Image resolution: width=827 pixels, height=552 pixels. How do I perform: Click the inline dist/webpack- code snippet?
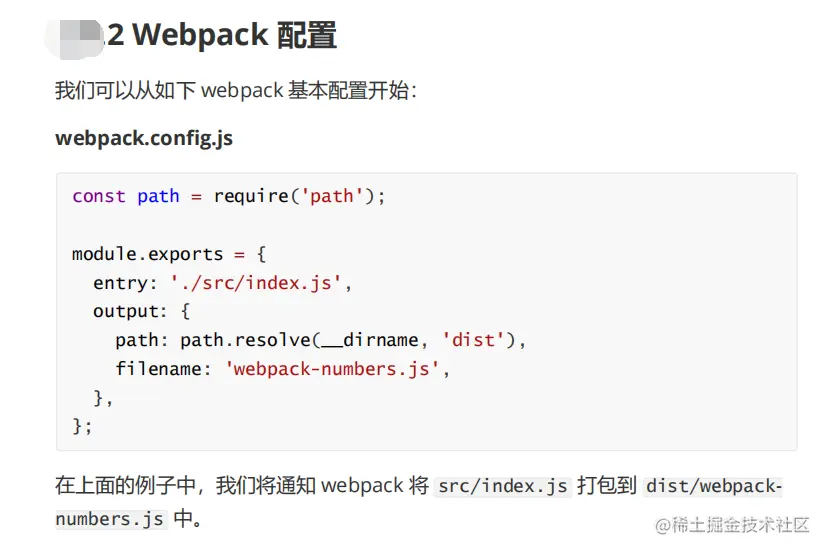click(713, 487)
